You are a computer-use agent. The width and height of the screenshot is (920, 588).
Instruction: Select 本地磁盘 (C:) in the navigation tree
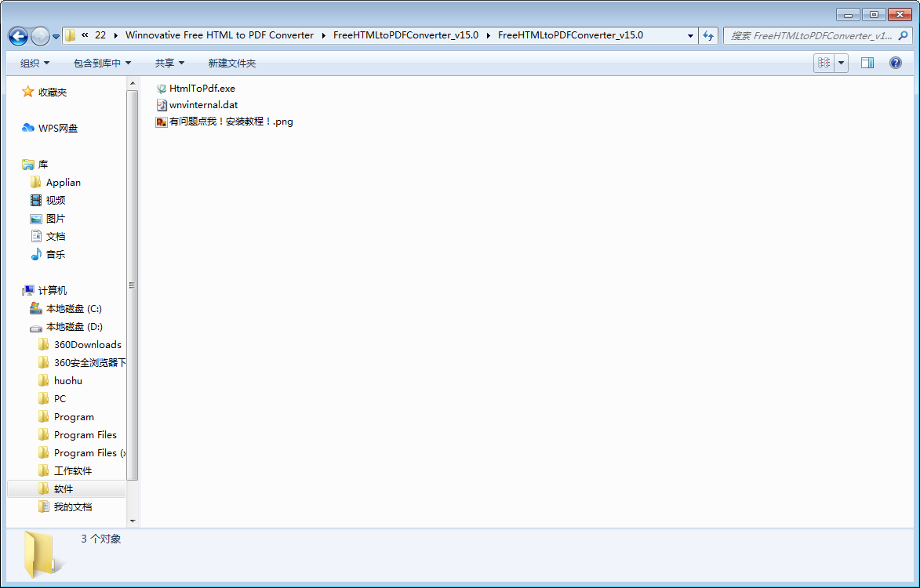click(x=74, y=309)
